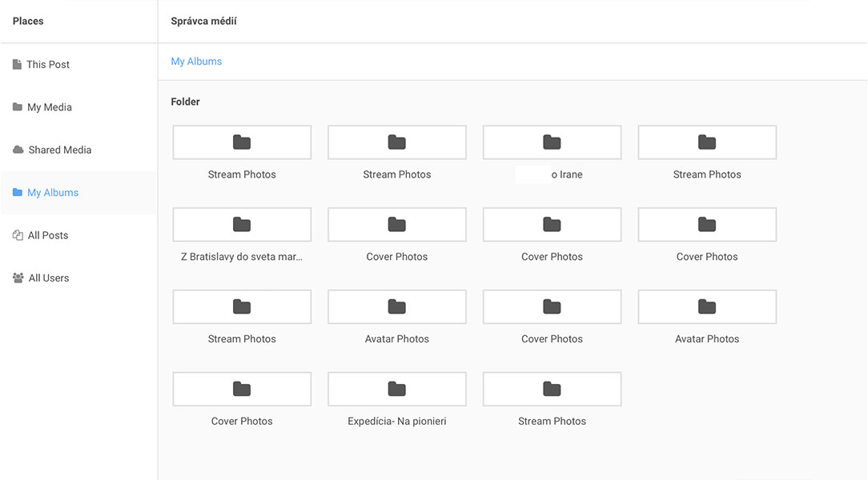Open This Post in Places sidebar
This screenshot has height=480, width=868.
point(78,64)
